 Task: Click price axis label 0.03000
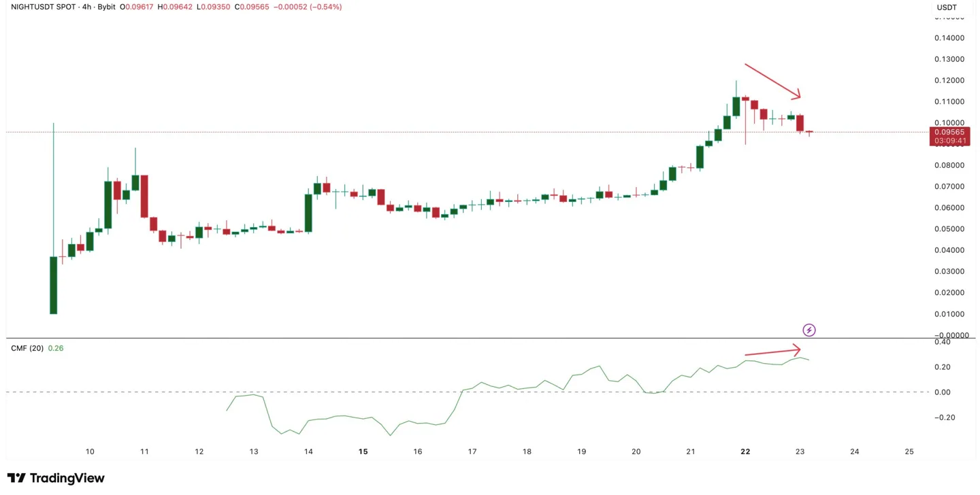[x=949, y=271]
